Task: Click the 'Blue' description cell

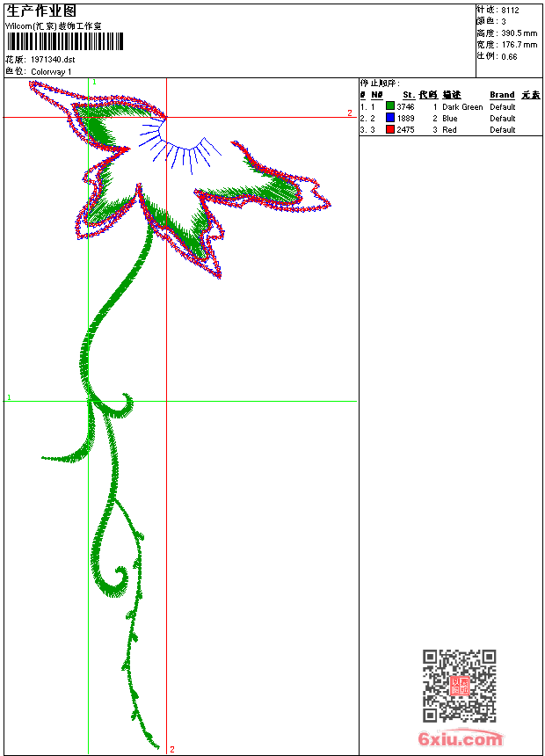Action: point(449,118)
